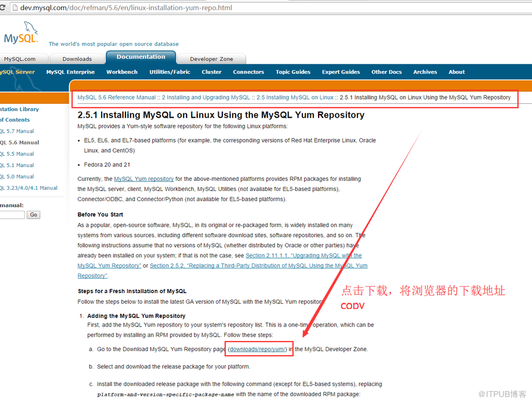Open MySQL 5.7 Manual sidebar link
The height and width of the screenshot is (403, 532).
click(x=17, y=131)
